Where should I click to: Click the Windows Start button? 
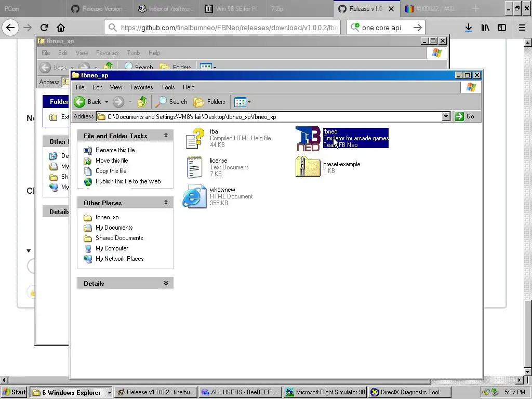pos(14,392)
